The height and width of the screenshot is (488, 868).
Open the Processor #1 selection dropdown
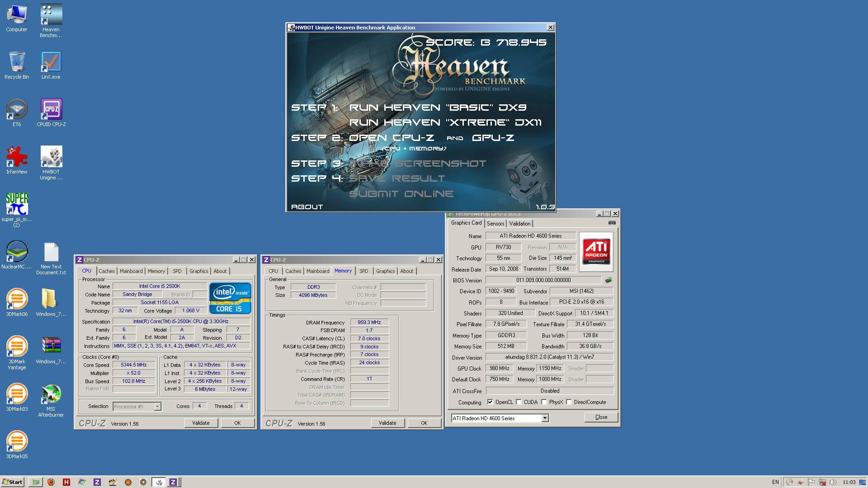pos(157,407)
